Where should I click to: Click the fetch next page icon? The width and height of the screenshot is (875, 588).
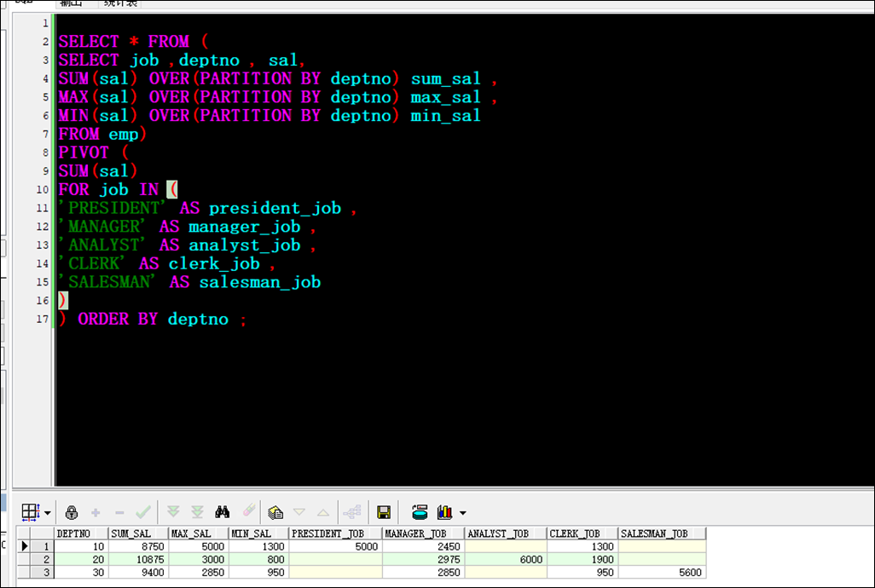[x=173, y=511]
